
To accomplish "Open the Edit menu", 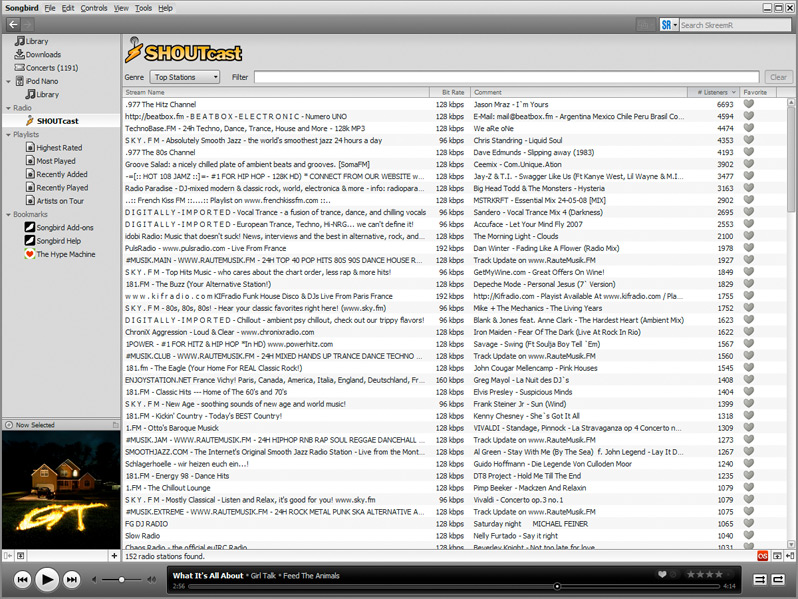I will 68,8.
